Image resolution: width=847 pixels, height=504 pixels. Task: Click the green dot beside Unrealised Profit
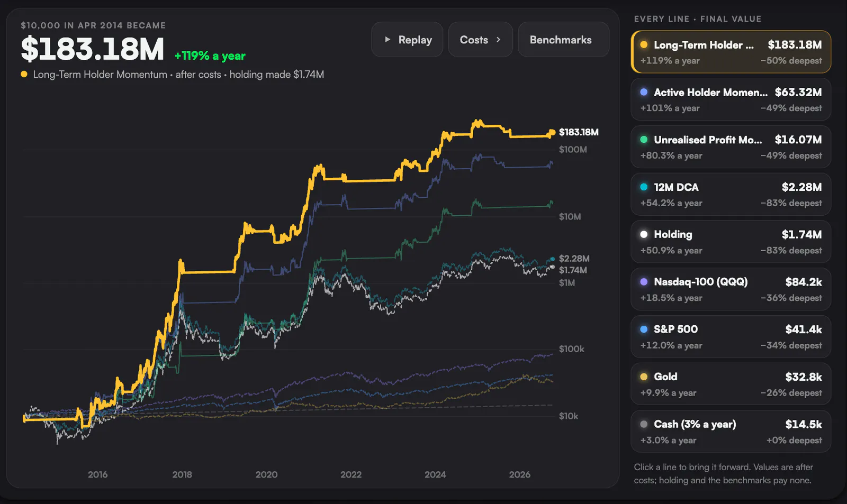pyautogui.click(x=644, y=140)
